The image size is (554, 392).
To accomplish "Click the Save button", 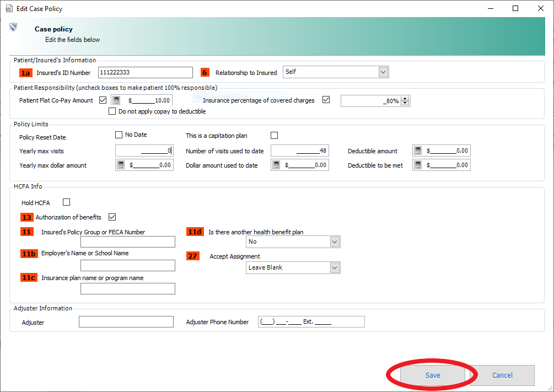I will click(x=433, y=375).
